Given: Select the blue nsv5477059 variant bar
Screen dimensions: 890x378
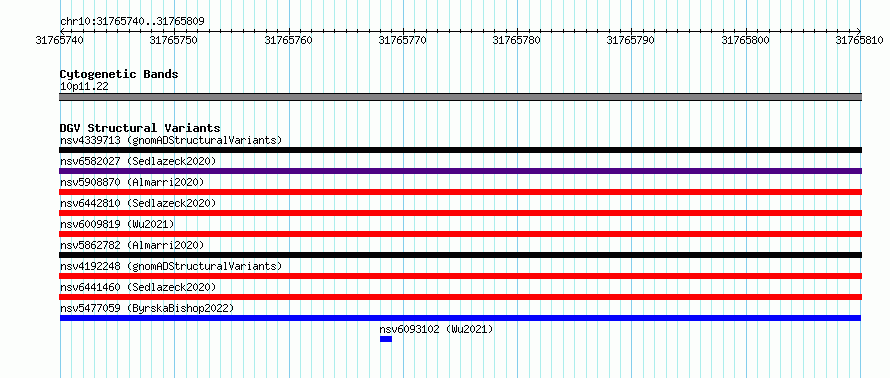Looking at the screenshot, I should (x=460, y=318).
